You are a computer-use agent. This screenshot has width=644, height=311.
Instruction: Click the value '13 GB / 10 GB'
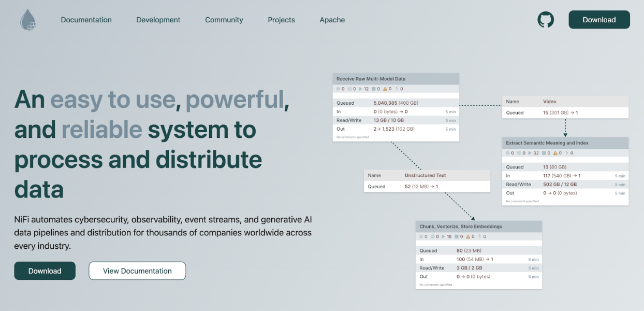(389, 120)
